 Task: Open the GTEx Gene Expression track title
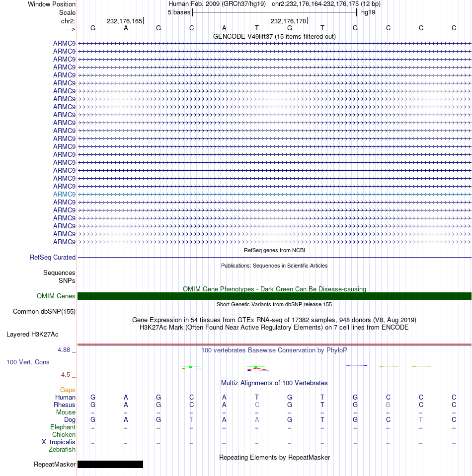[x=274, y=320]
